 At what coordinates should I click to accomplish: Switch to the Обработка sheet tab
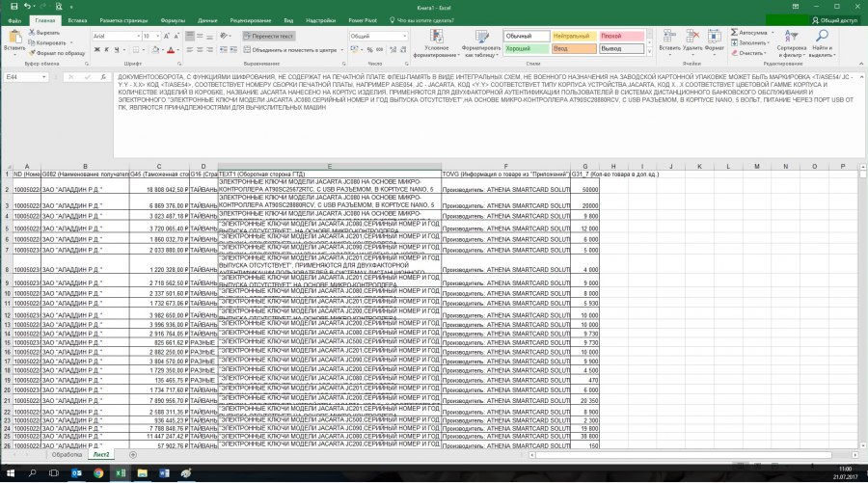(x=67, y=455)
